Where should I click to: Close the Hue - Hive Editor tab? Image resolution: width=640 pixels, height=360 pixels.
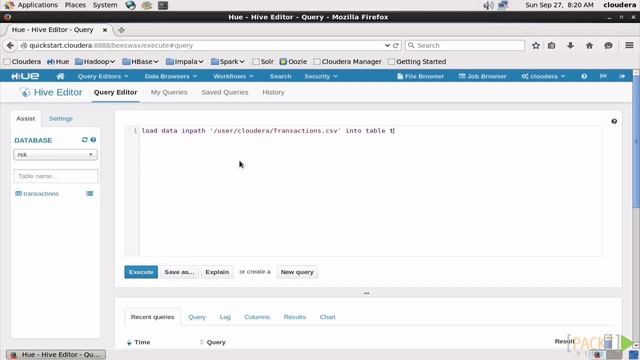(x=105, y=30)
